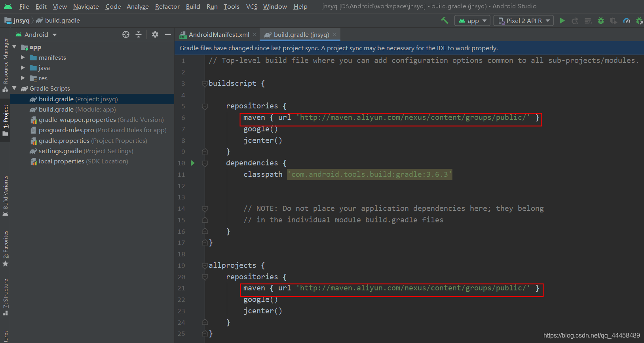This screenshot has width=644, height=343.
Task: Click google() on line 22
Action: (x=260, y=299)
